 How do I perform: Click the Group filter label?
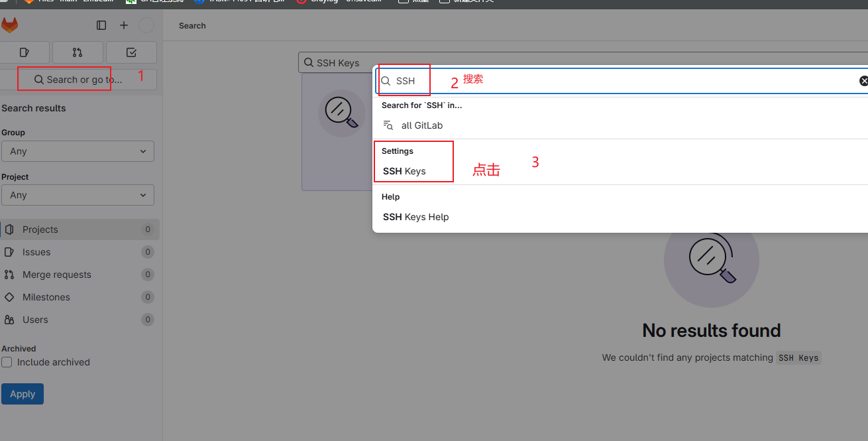click(x=13, y=133)
